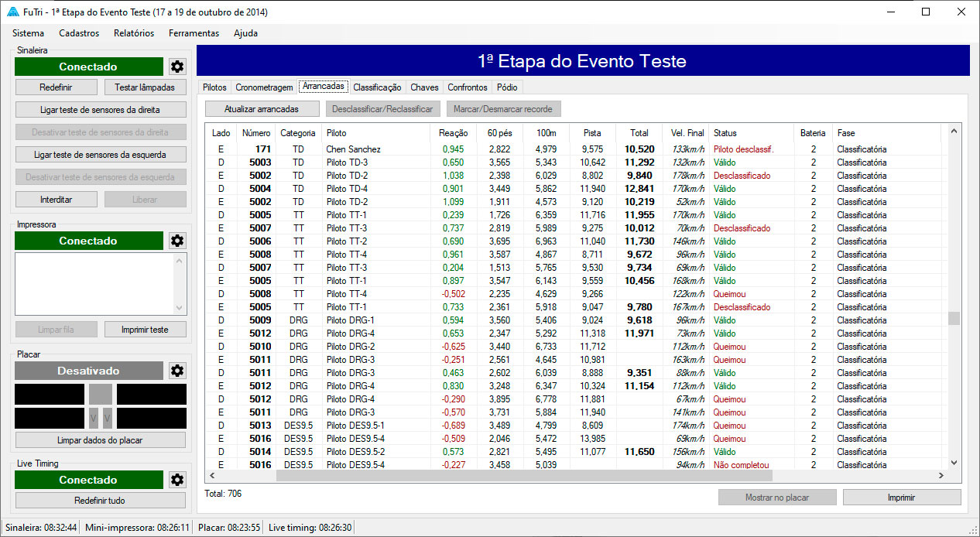Image resolution: width=980 pixels, height=537 pixels.
Task: Click Ligar teste de sensores da direita
Action: click(101, 109)
